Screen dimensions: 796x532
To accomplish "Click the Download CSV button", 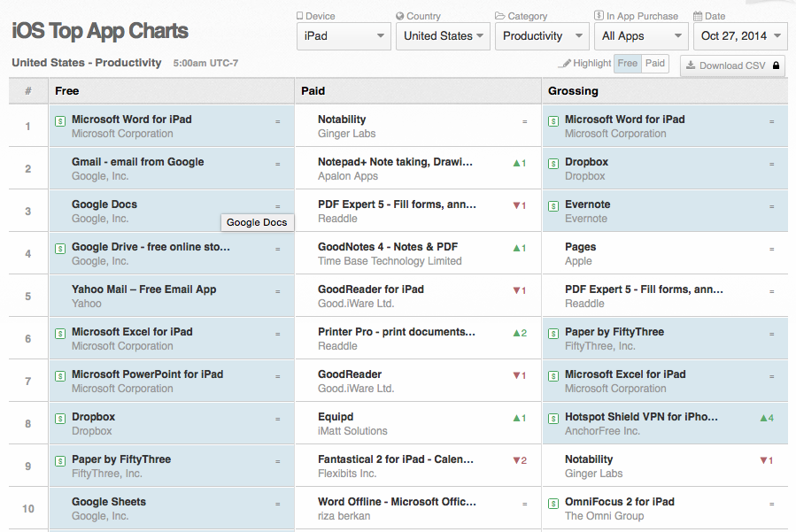I will (732, 66).
